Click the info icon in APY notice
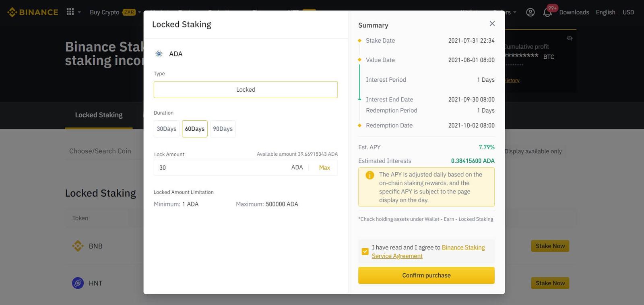The height and width of the screenshot is (305, 644). pyautogui.click(x=369, y=175)
